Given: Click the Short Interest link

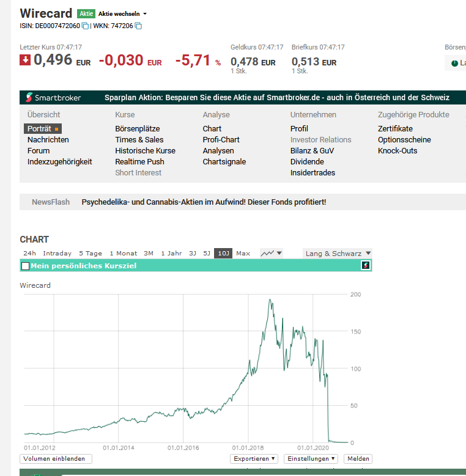Looking at the screenshot, I should click(138, 172).
